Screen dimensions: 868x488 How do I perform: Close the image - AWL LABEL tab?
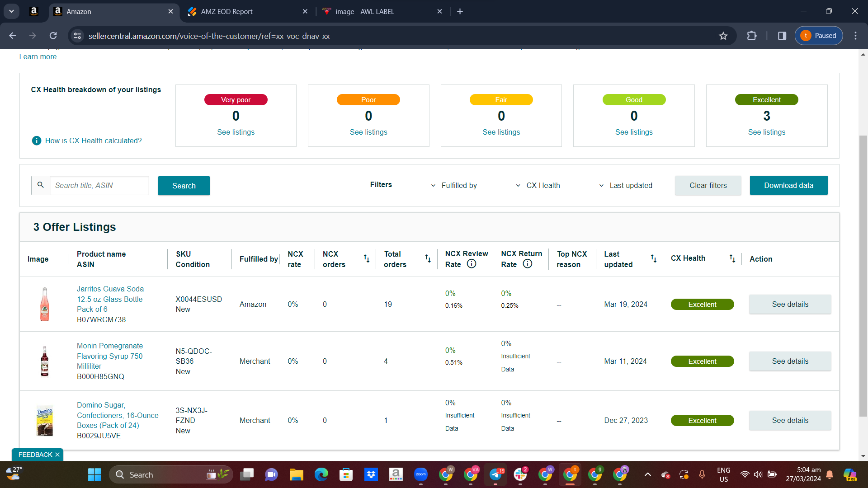point(439,11)
